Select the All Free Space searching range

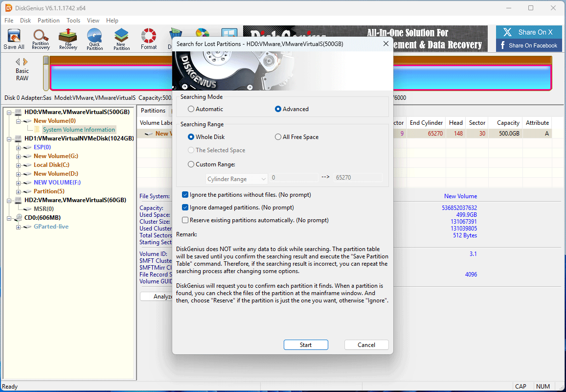pos(278,137)
